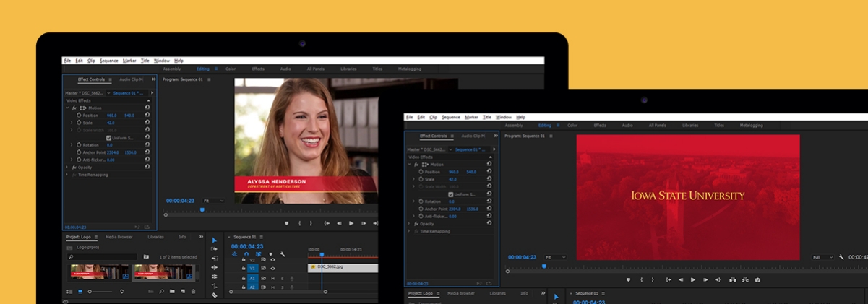The width and height of the screenshot is (868, 304).
Task: Toggle the V1 track lock
Action: point(244,269)
